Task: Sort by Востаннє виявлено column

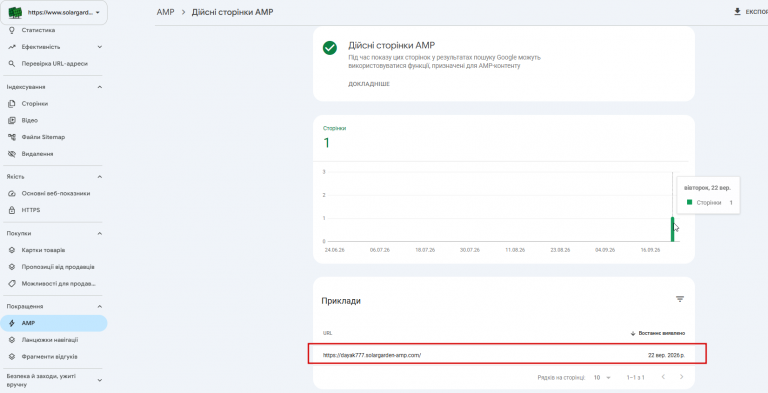Action: tap(658, 333)
